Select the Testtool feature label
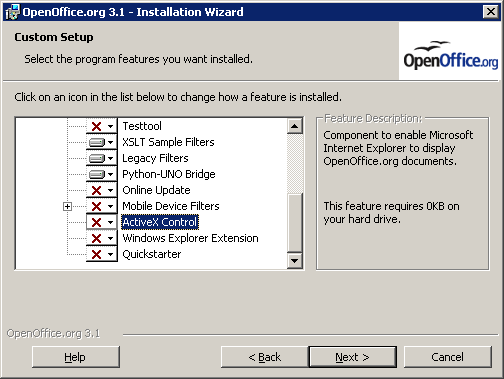 pyautogui.click(x=142, y=126)
